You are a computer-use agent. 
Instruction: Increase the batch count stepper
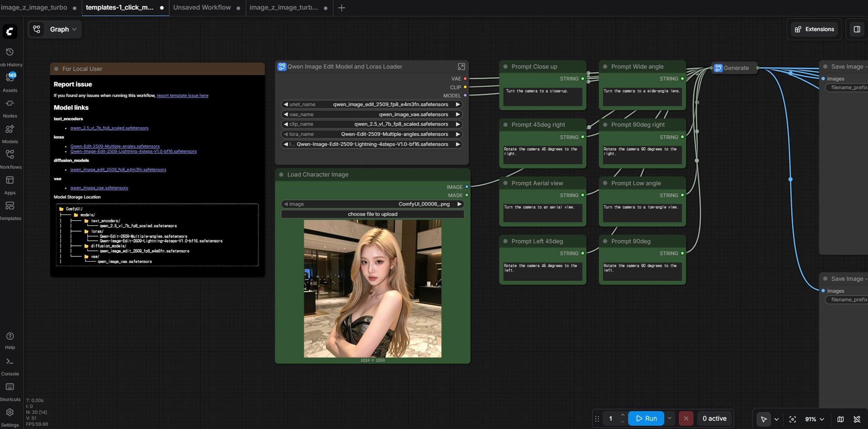623,415
